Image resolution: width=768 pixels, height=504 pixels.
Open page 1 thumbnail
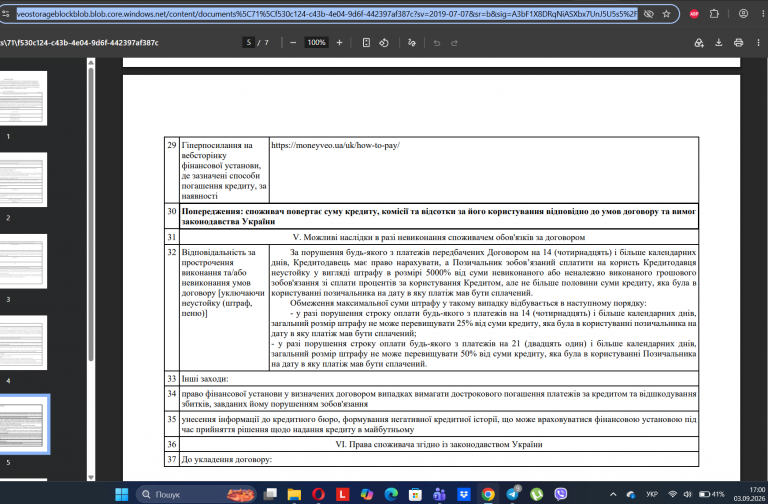point(23,98)
